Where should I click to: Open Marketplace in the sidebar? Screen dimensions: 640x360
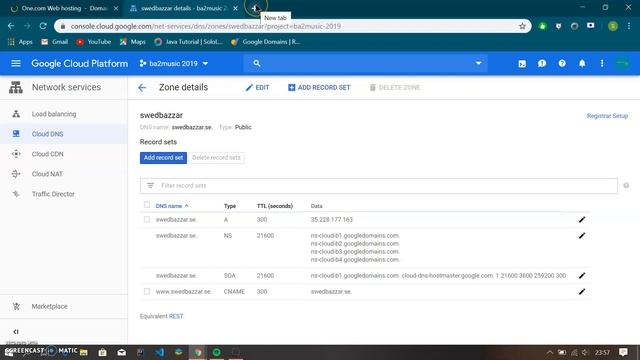(49, 306)
